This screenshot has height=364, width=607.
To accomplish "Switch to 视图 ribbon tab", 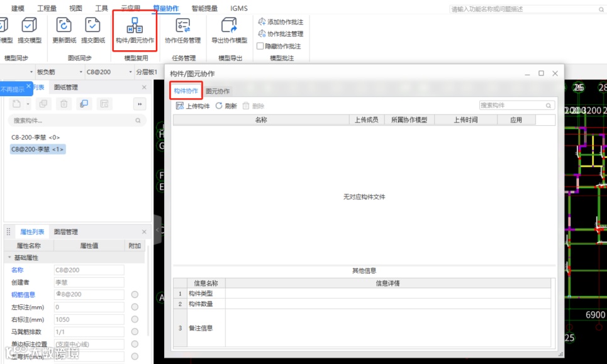I will coord(75,8).
